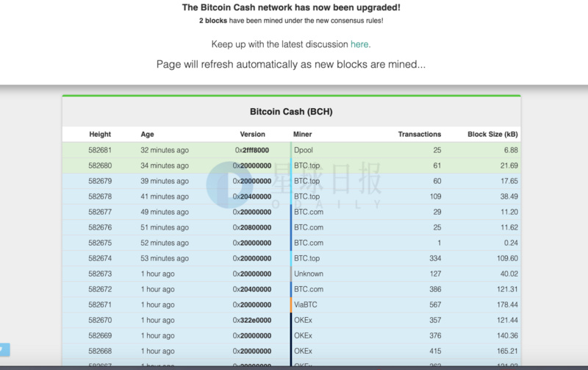
Task: Click the Unknown miner entry
Action: 309,274
